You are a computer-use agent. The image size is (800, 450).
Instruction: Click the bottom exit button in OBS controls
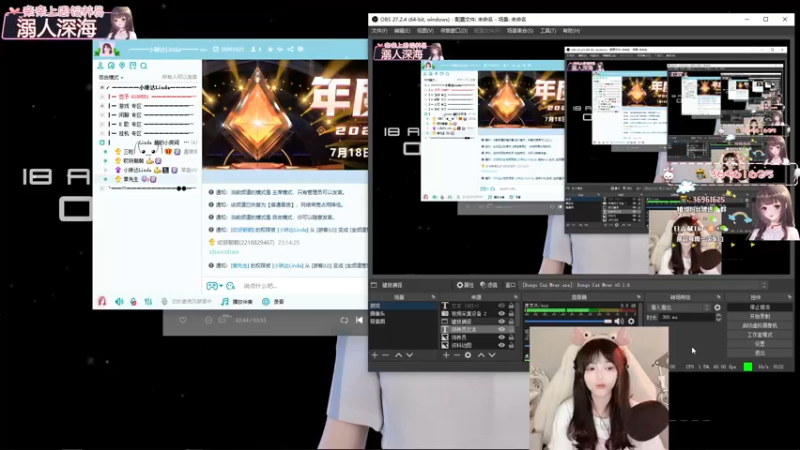(x=760, y=353)
